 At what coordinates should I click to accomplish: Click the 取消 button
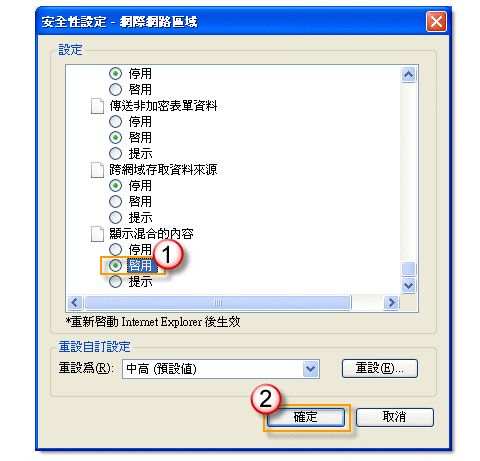coord(395,417)
